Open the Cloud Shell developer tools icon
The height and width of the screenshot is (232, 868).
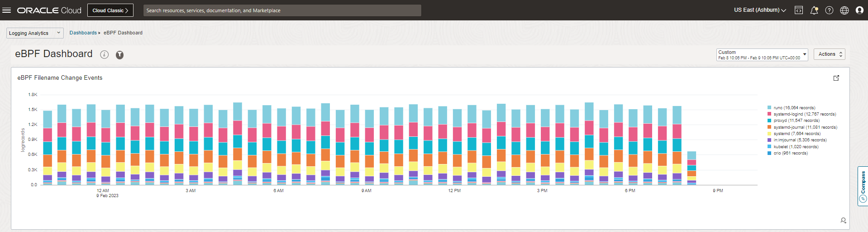coord(799,10)
